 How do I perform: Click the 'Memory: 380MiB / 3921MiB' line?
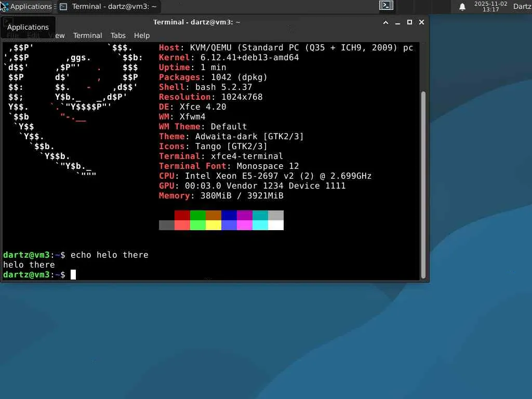coord(221,196)
